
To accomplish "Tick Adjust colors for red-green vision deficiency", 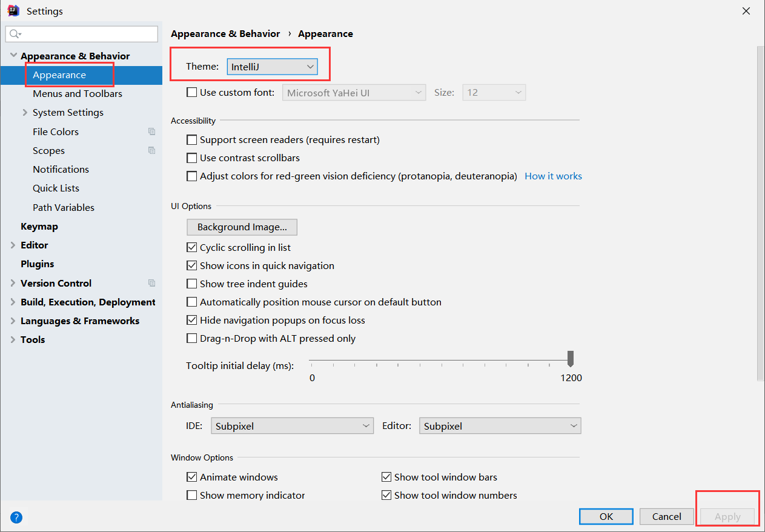I will click(191, 176).
